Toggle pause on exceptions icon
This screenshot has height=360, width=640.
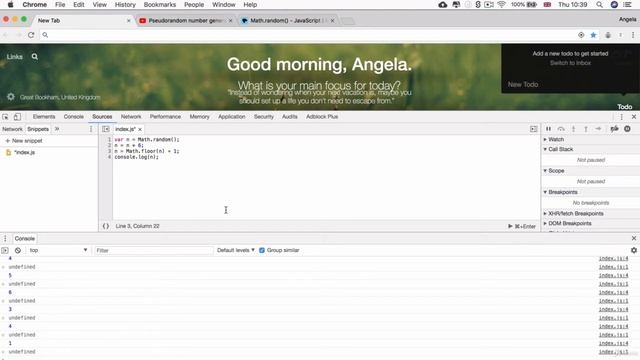[627, 129]
